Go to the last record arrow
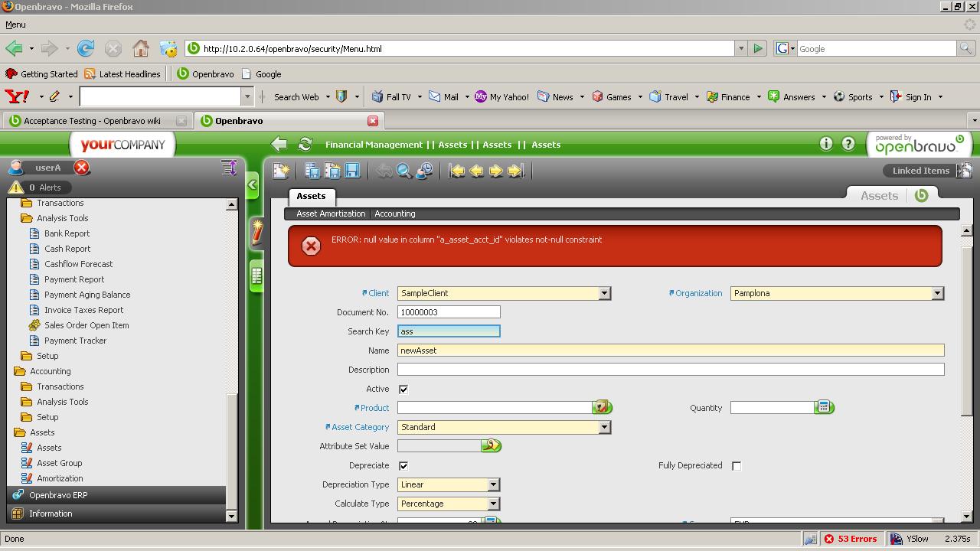 [516, 171]
